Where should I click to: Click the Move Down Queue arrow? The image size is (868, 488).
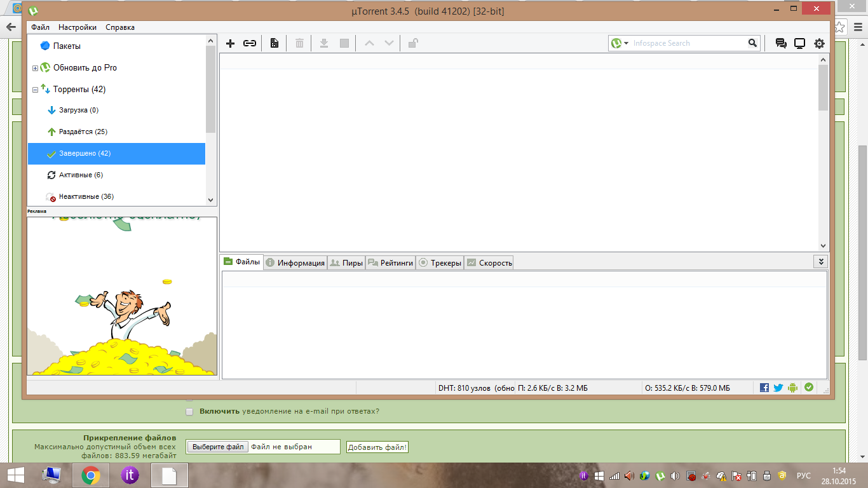pos(390,43)
